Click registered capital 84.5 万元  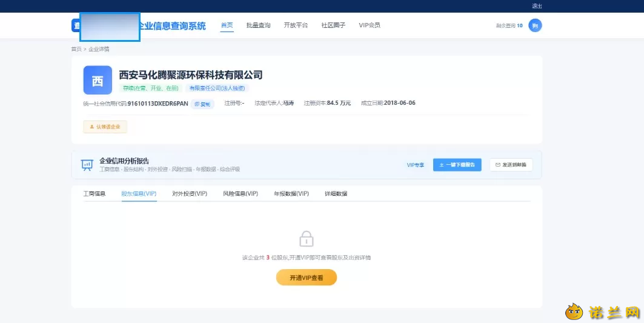coord(339,103)
